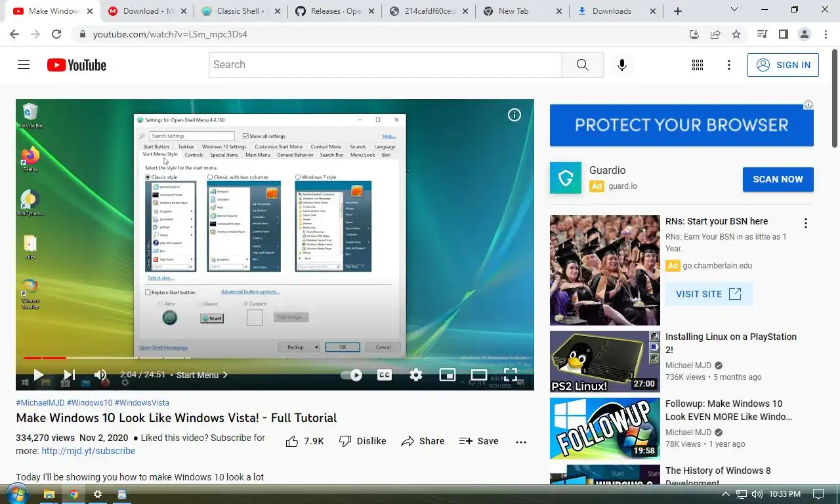Open the #MichaelMJD hashtag

[x=40, y=403]
